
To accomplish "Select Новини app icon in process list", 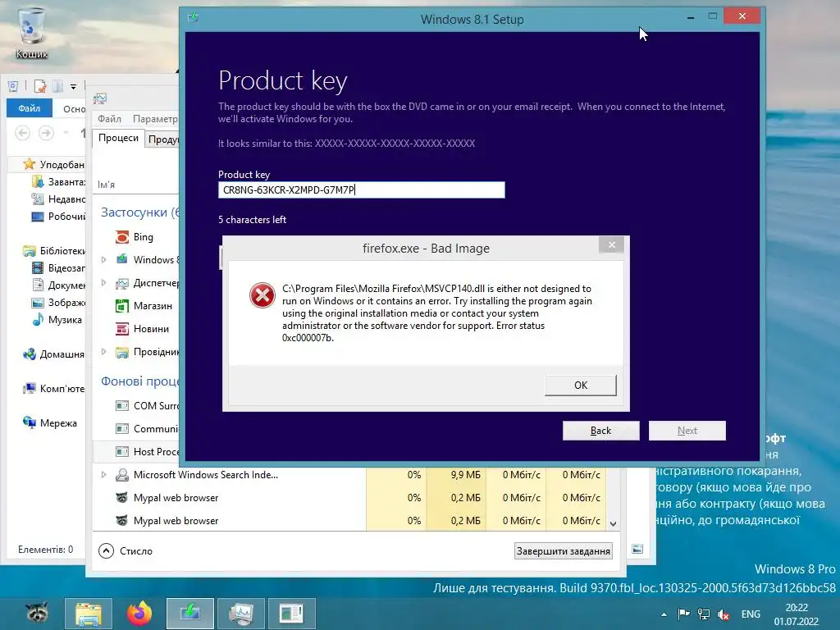I will point(122,329).
